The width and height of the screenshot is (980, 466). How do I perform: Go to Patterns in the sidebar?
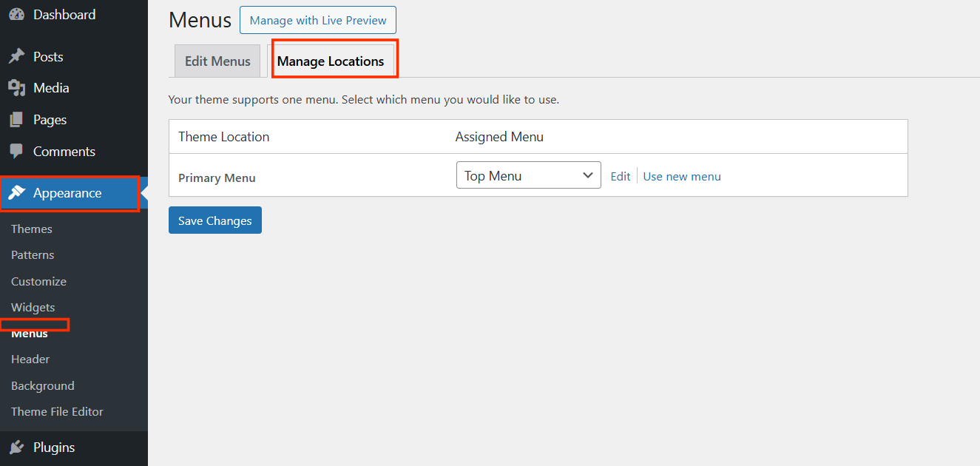32,254
